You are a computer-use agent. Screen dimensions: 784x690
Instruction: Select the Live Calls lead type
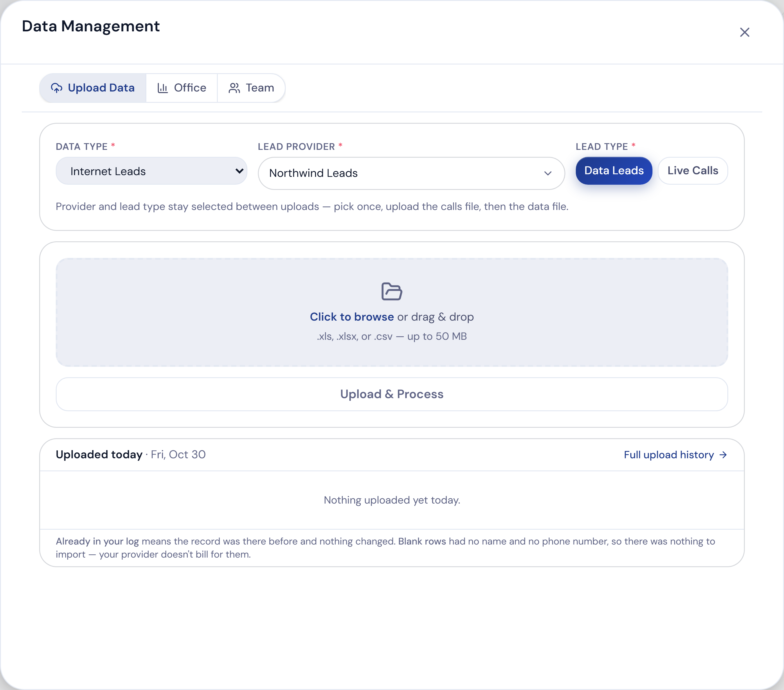tap(693, 171)
